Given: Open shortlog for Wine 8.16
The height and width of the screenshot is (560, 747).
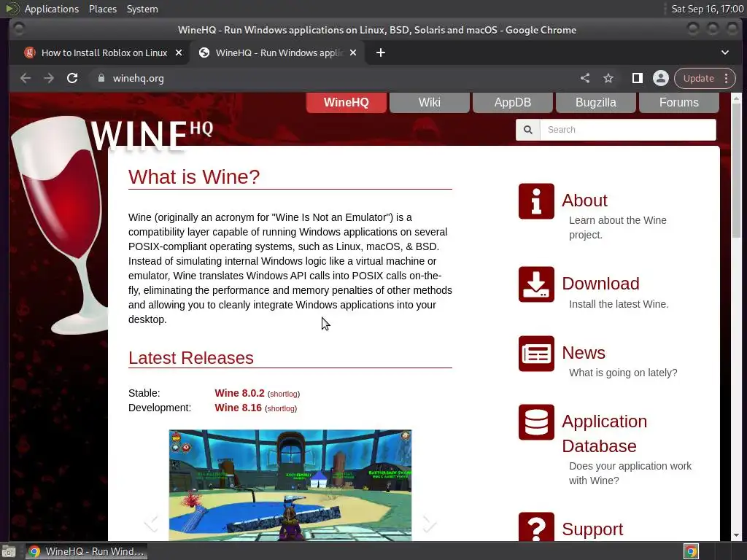Looking at the screenshot, I should click(281, 408).
